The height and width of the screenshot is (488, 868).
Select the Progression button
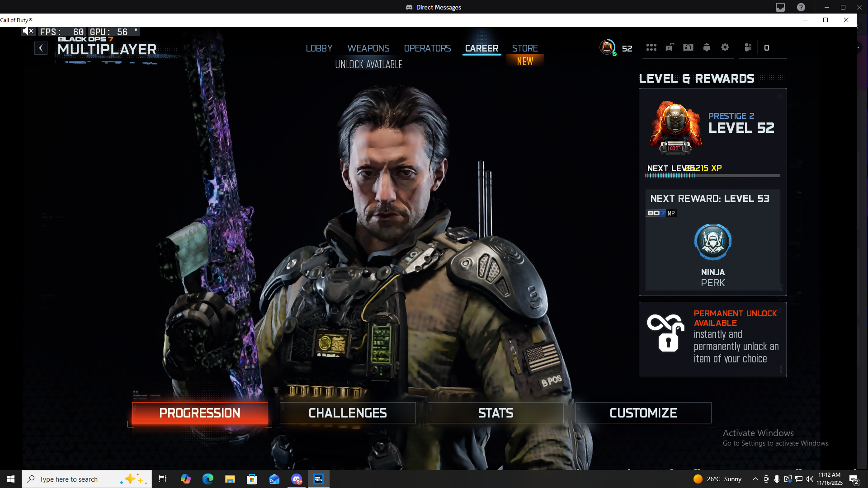[x=200, y=413]
